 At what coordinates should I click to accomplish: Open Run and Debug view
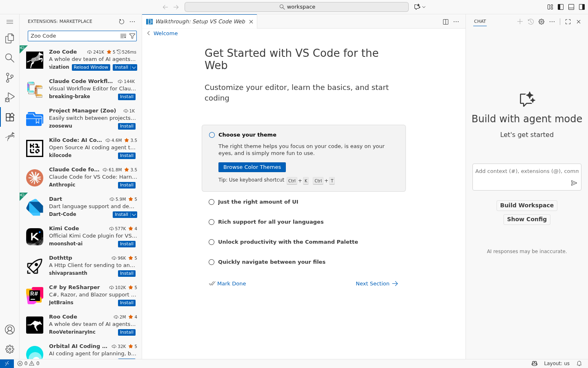[10, 97]
